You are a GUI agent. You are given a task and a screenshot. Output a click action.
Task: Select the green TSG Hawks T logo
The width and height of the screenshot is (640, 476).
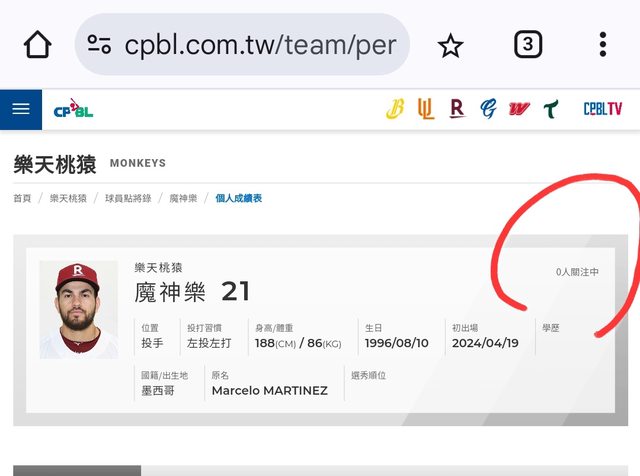coord(551,109)
